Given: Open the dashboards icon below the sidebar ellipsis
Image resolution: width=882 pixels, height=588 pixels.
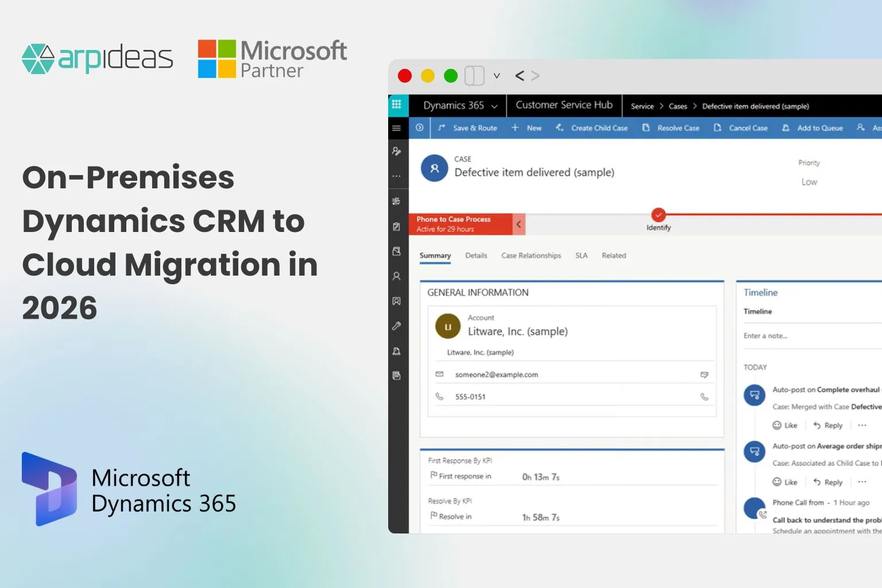Looking at the screenshot, I should [x=397, y=201].
